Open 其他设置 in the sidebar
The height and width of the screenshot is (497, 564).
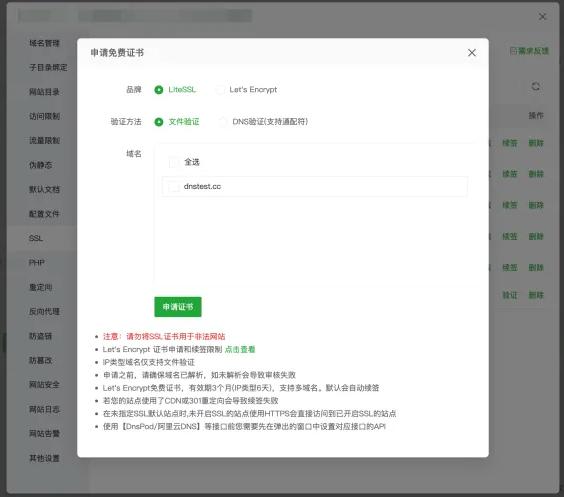44,458
